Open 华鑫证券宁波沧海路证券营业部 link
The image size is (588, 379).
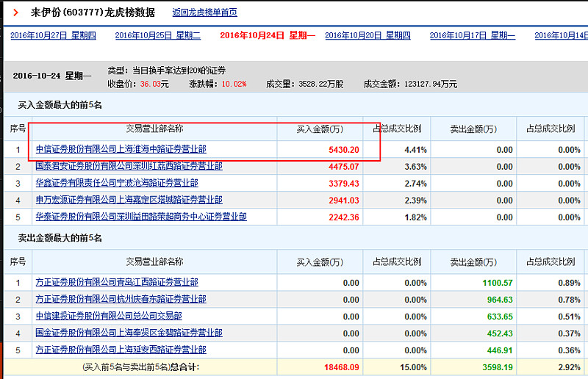[117, 183]
